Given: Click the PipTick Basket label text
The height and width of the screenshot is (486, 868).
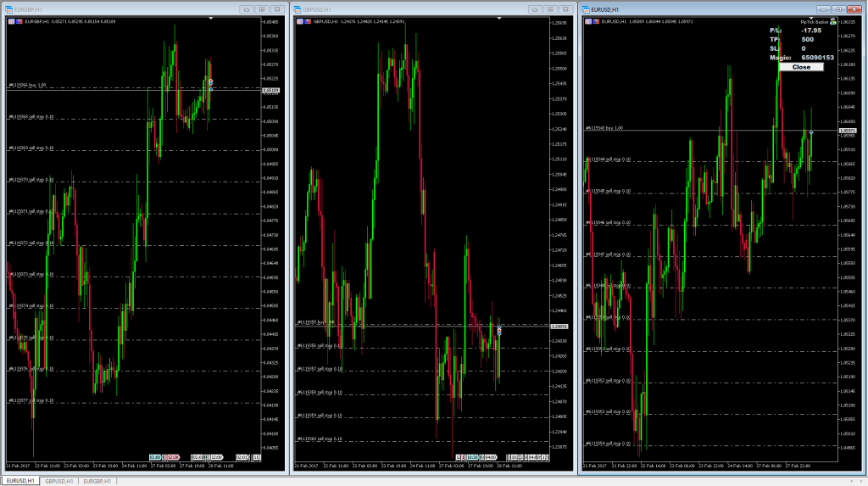Looking at the screenshot, I should (x=815, y=22).
